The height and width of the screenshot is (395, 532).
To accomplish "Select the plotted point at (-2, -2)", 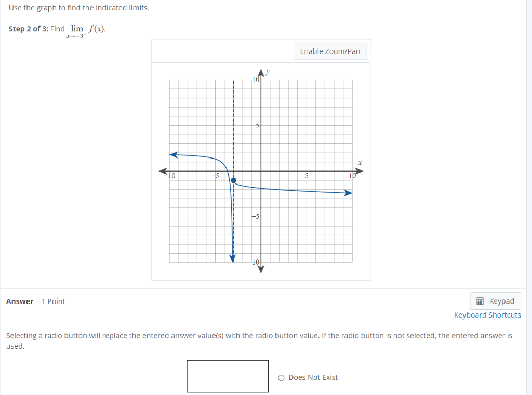I will pyautogui.click(x=234, y=181).
